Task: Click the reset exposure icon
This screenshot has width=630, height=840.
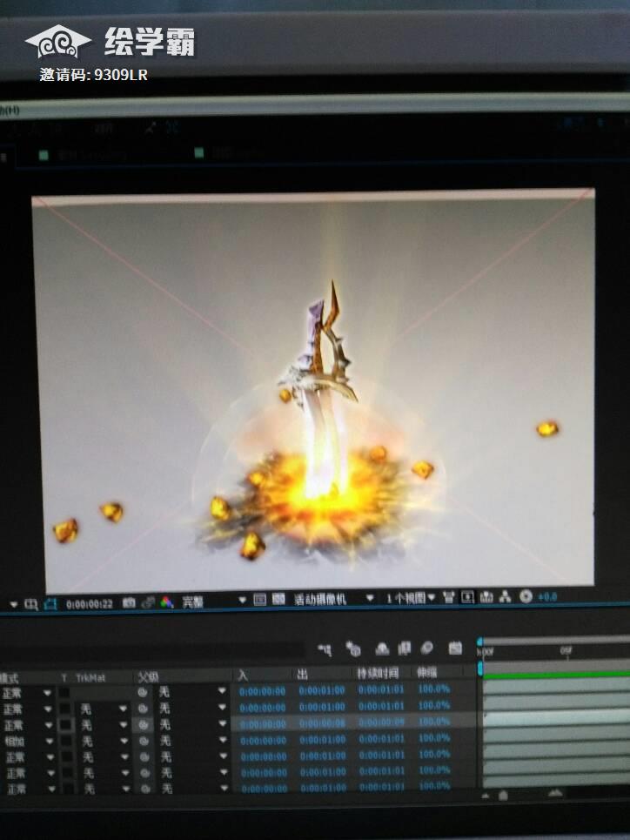Action: (526, 596)
